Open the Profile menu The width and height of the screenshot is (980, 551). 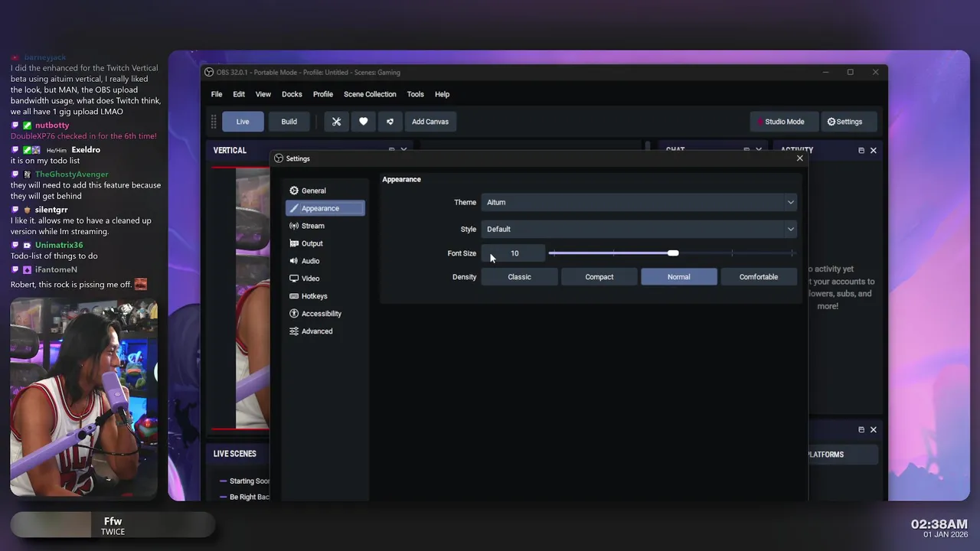coord(323,94)
